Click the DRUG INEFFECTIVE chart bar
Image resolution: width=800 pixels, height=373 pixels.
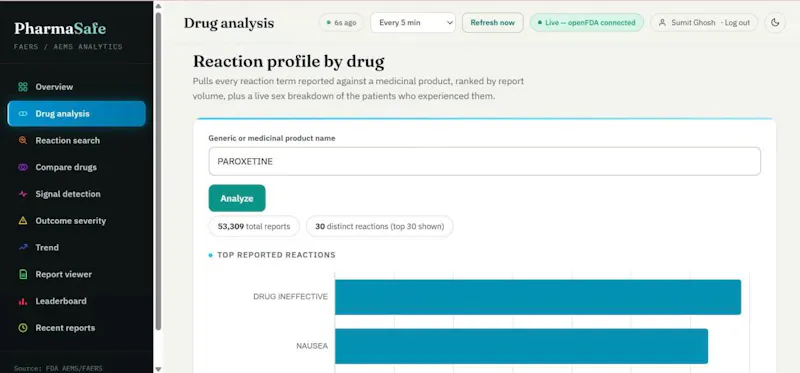538,297
